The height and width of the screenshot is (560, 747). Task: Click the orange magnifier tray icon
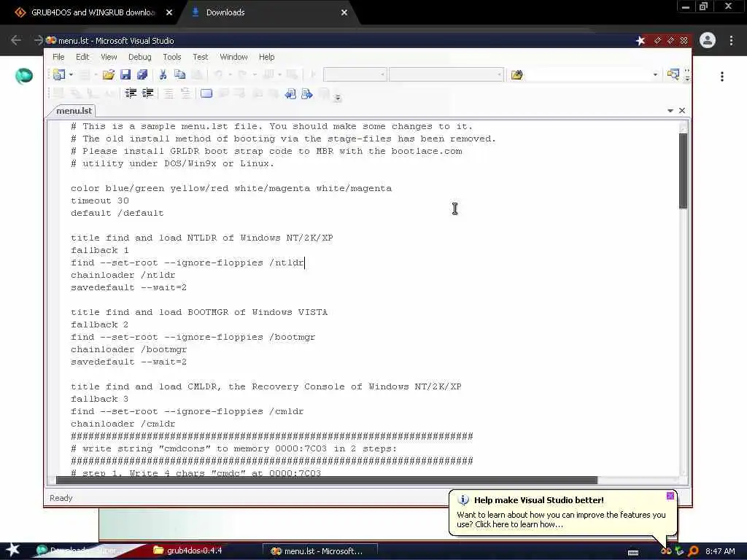[693, 551]
